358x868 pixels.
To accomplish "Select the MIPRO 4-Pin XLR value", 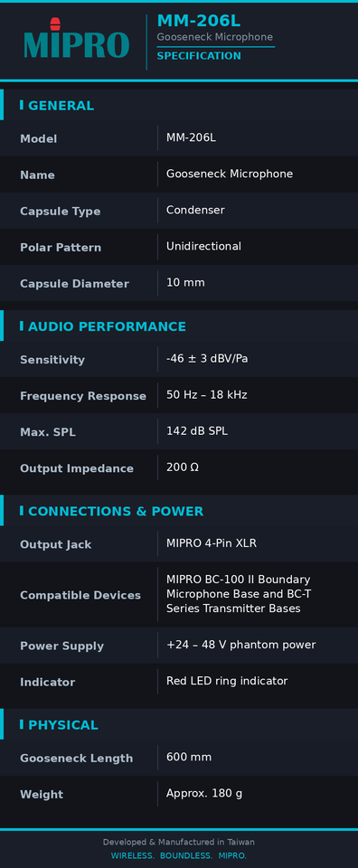I will point(212,543).
